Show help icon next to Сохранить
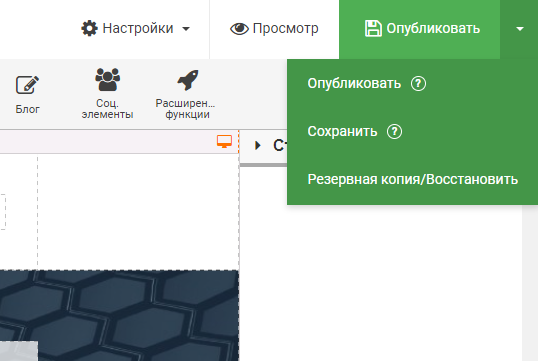 (395, 131)
